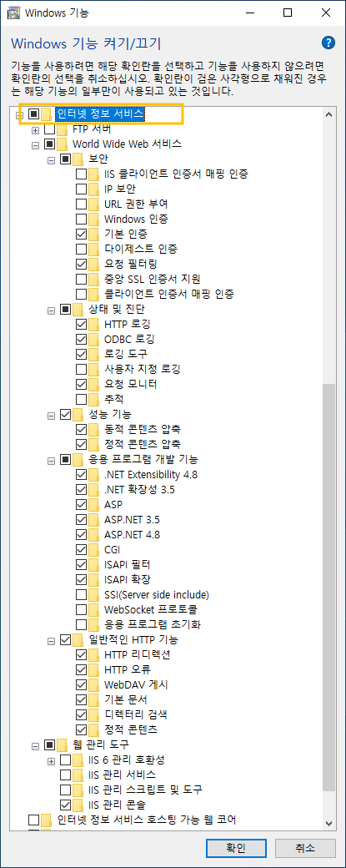Screen dimensions: 346x868
Task: Check the IIS 관리 서비스 checkbox
Action: [x=65, y=774]
